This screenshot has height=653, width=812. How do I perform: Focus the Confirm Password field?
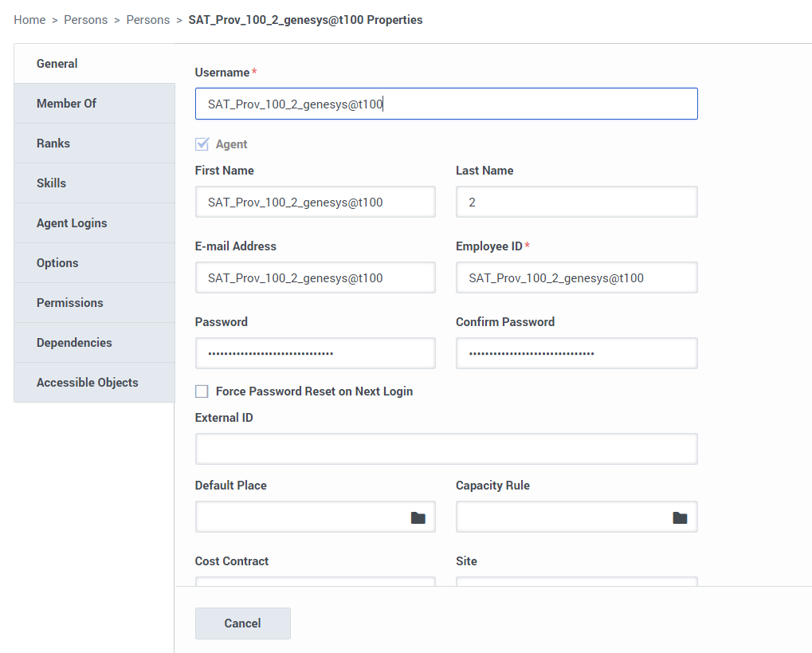click(x=576, y=353)
